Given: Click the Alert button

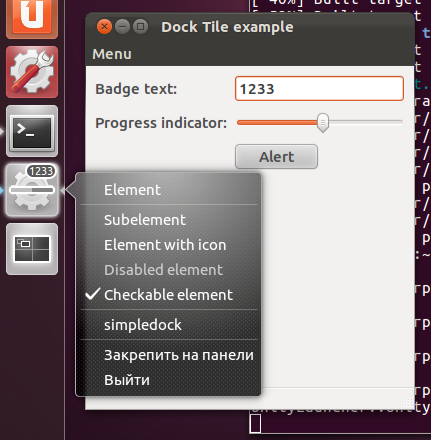Looking at the screenshot, I should coord(276,157).
